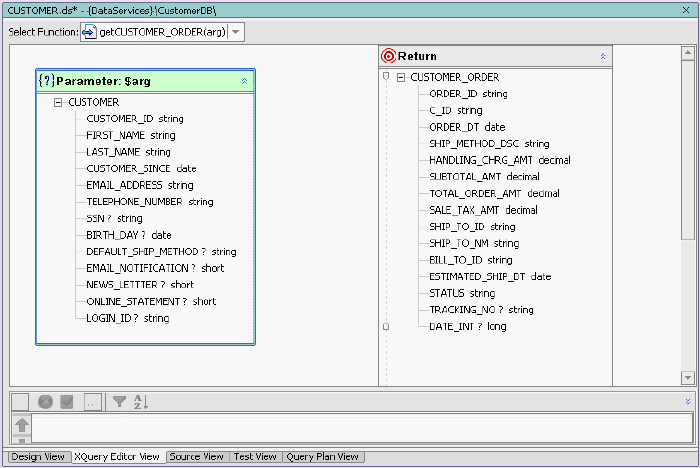The width and height of the screenshot is (700, 468).
Task: Collapse the expression editor pane chevron
Action: tap(688, 401)
